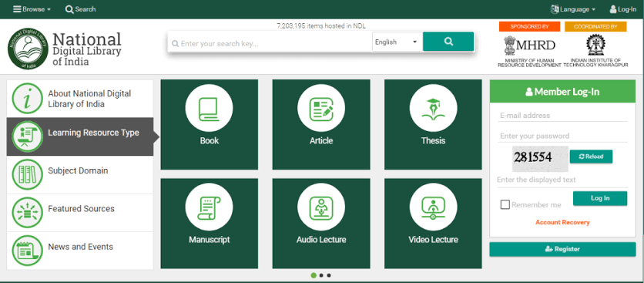Click the Featured Sources sidebar icon

point(28,212)
